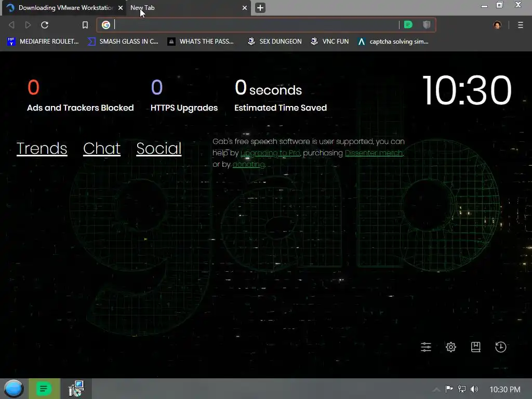
Task: Switch to Downloading VMware Workstation tab
Action: pyautogui.click(x=64, y=7)
